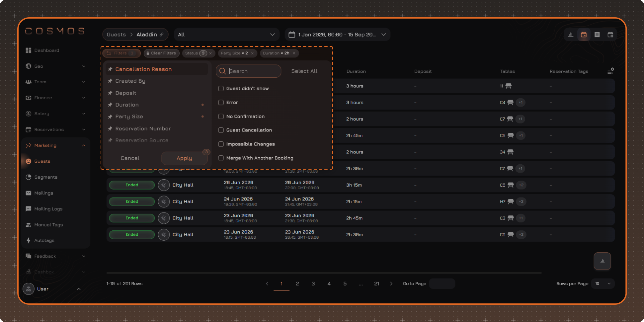The height and width of the screenshot is (322, 644).
Task: Click the Feedback speech bubbles icon
Action: [29, 256]
